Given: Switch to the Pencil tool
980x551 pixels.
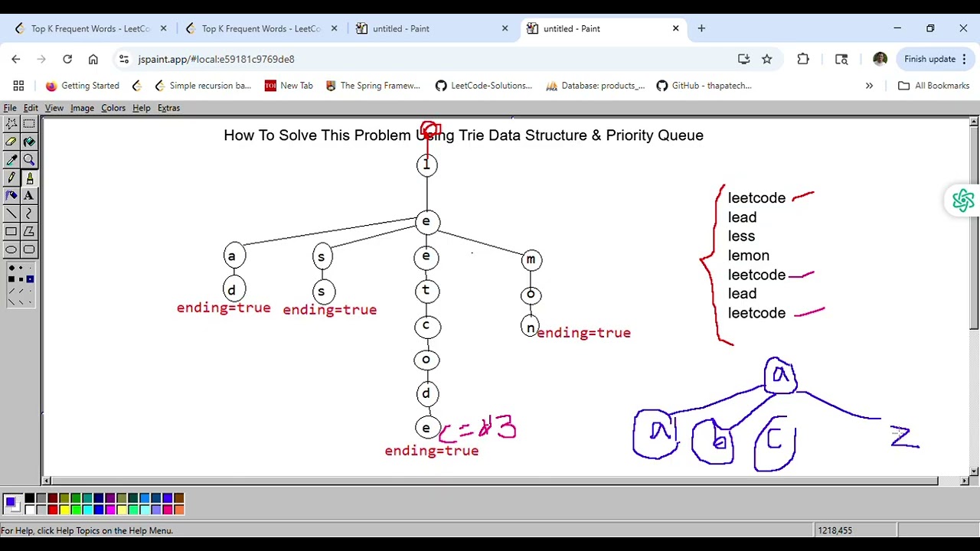Looking at the screenshot, I should [x=11, y=178].
